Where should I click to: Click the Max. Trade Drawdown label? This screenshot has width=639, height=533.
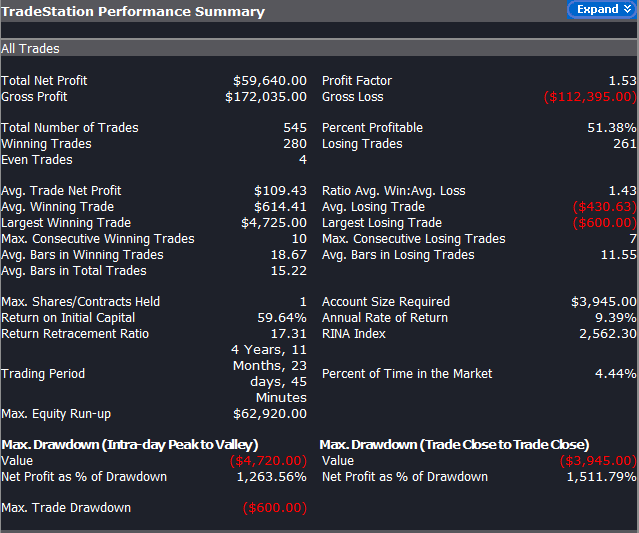[66, 508]
